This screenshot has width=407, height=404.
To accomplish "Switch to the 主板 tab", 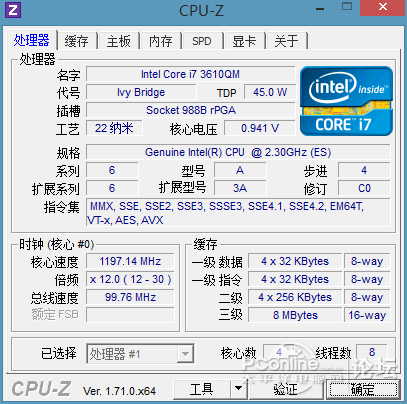I will [119, 41].
